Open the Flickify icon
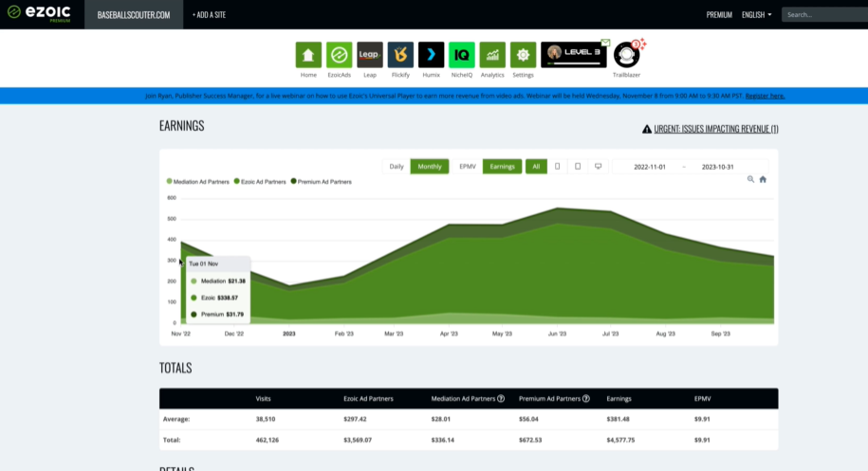The image size is (868, 471). (x=400, y=55)
